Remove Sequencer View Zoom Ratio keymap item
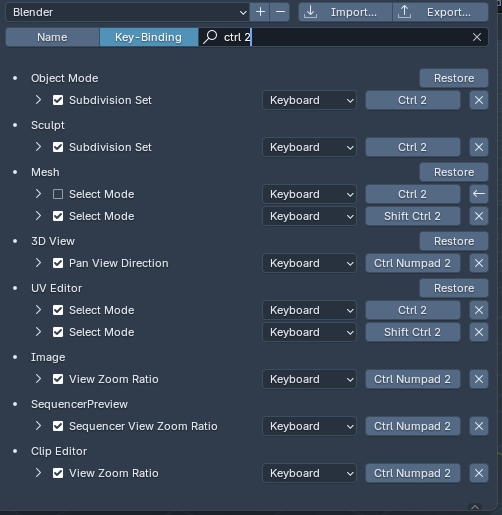Viewport: 502px width, 515px height. [479, 426]
